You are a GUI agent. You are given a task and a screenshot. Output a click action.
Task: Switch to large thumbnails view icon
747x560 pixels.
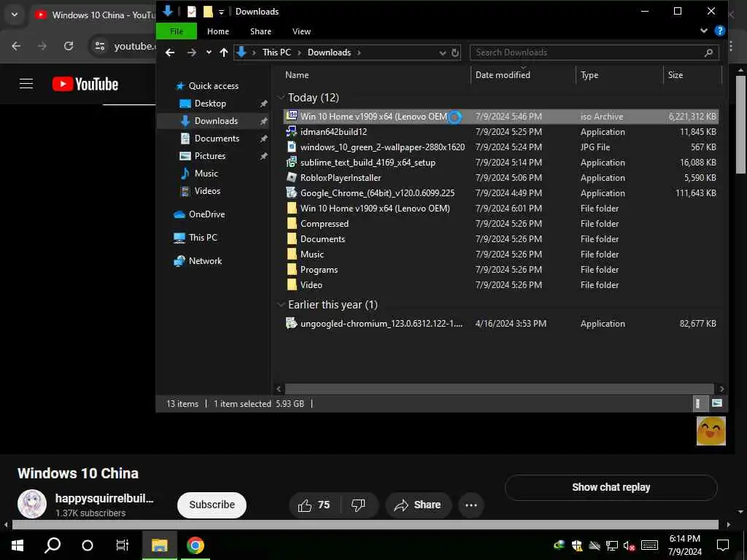(x=716, y=404)
